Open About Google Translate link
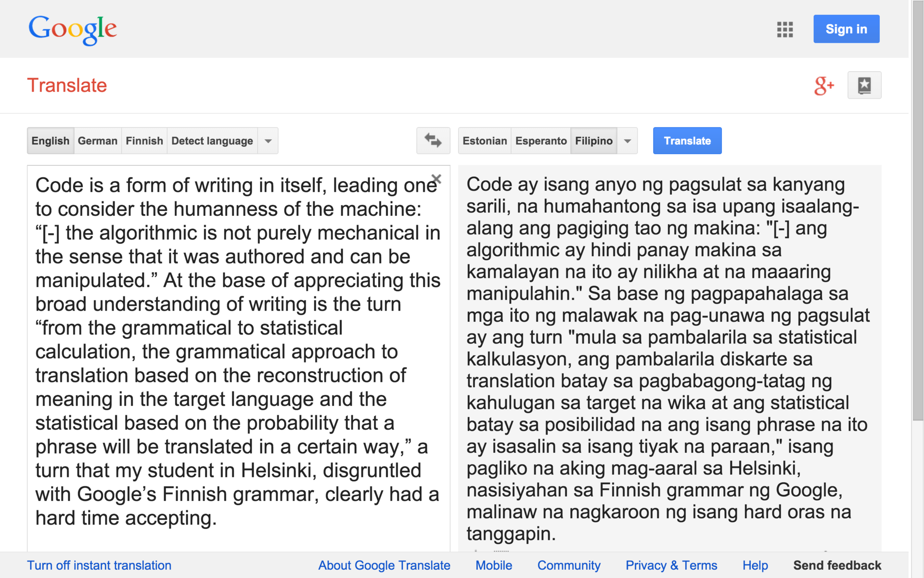The image size is (924, 578). tap(384, 565)
